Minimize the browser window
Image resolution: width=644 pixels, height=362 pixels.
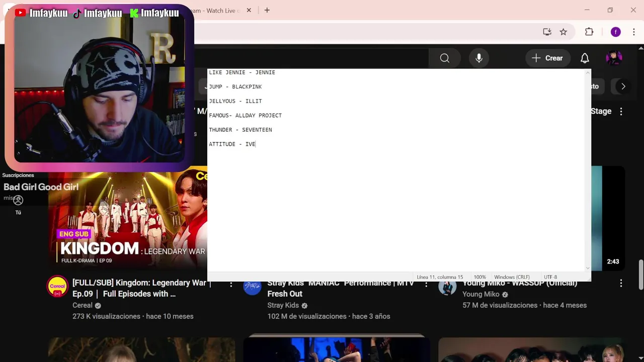click(x=587, y=10)
